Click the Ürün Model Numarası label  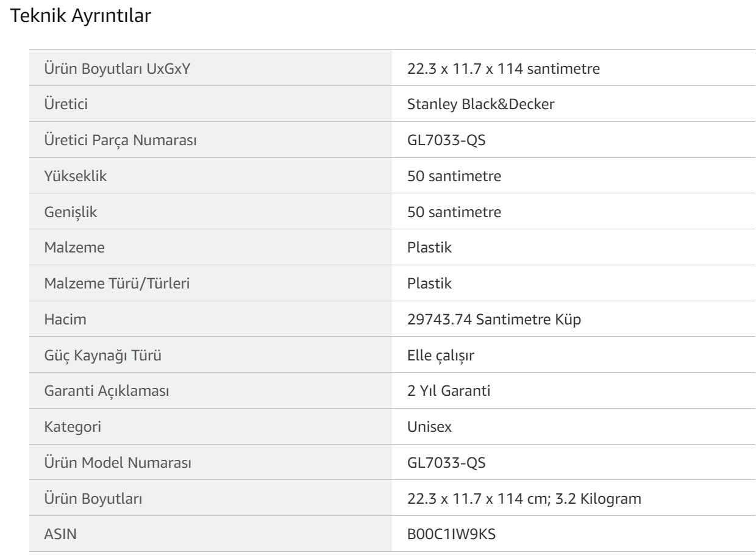[118, 463]
